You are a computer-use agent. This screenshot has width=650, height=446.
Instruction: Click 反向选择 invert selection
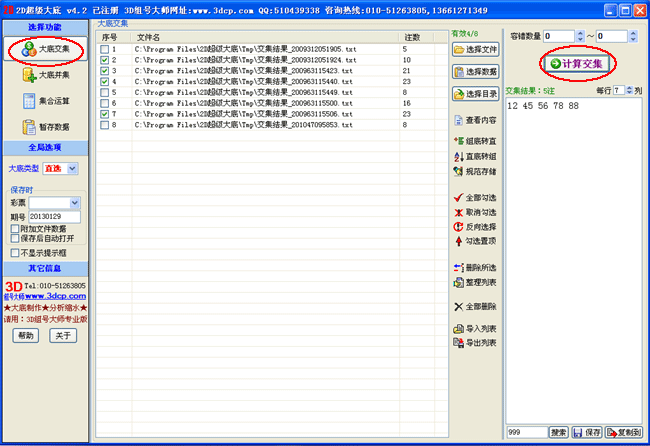click(474, 226)
